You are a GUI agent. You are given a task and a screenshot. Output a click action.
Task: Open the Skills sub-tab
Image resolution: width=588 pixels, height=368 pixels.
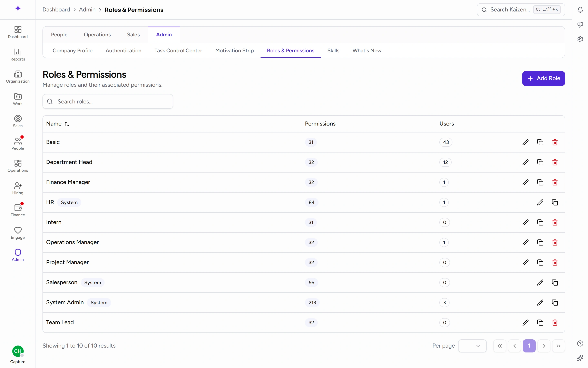click(333, 50)
